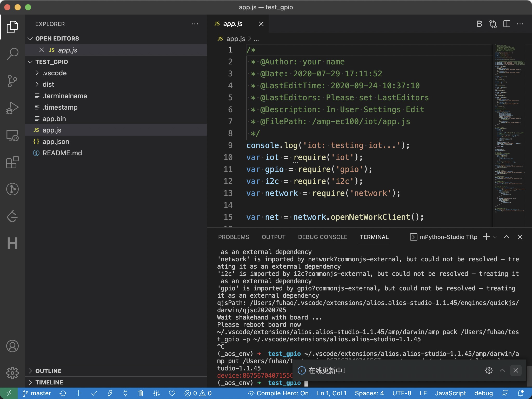The image size is (532, 399).
Task: Change indentation via Spaces: 4
Action: (369, 393)
